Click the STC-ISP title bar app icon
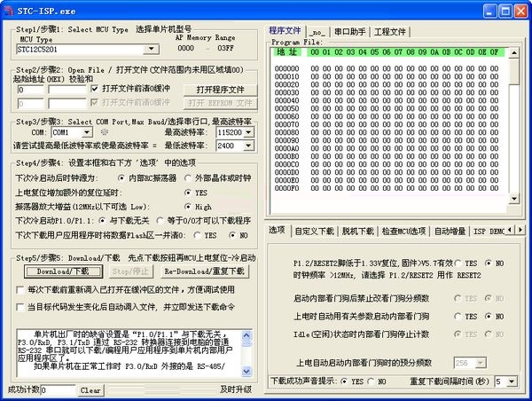Image resolution: width=532 pixels, height=401 pixels. pos(9,11)
